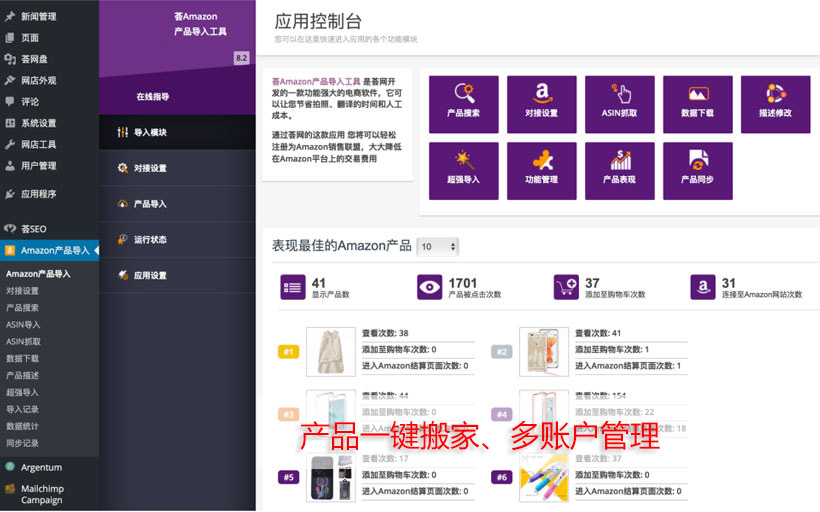The image size is (820, 512).
Task: Expand 运行状态 in the plugin menu
Action: (150, 239)
